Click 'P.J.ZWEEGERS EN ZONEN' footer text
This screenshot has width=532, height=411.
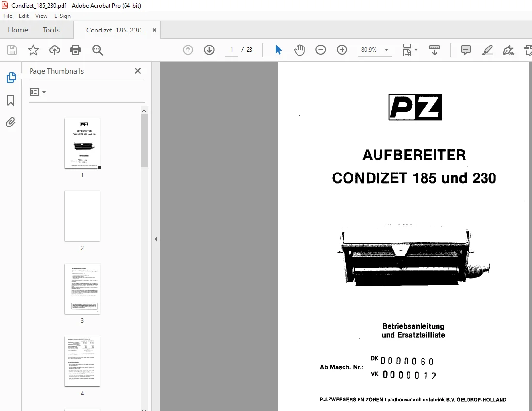(351, 400)
